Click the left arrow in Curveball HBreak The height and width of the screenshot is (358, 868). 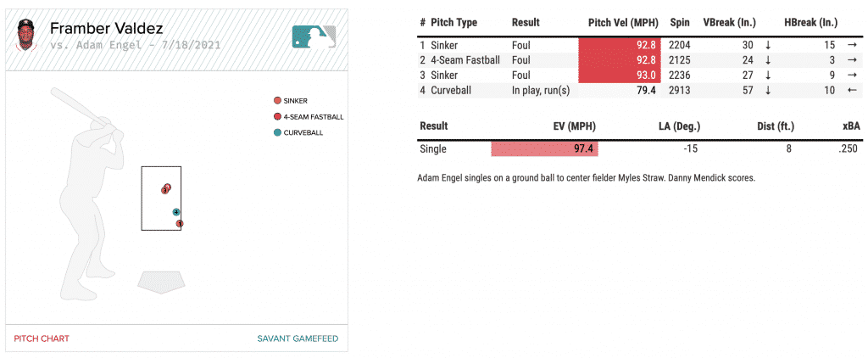852,90
